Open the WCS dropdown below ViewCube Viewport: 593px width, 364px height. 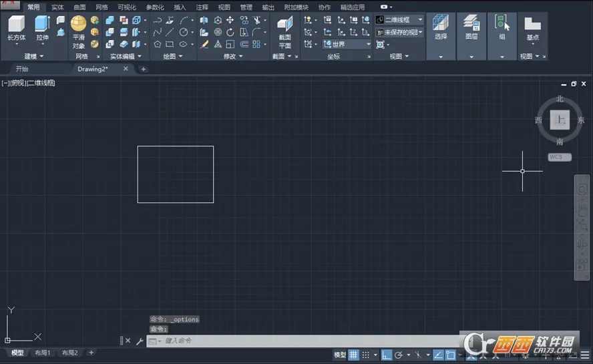pyautogui.click(x=560, y=157)
